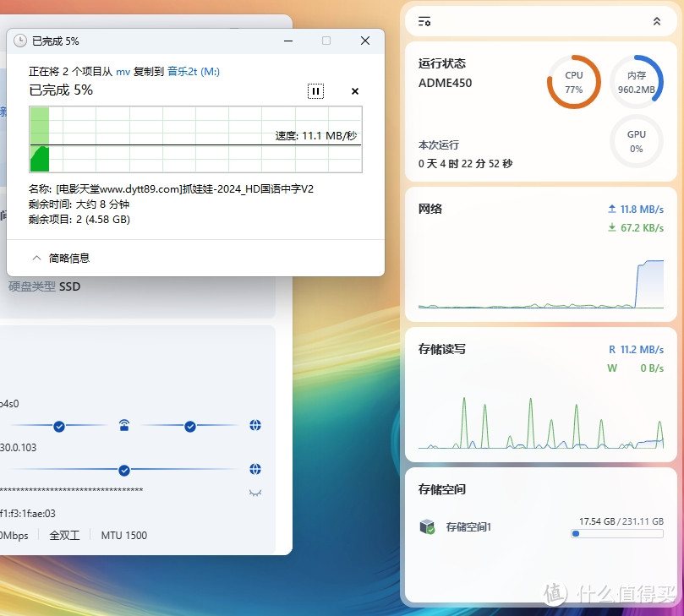This screenshot has height=616, width=684.
Task: Click the left blue checkmark connection node
Action: click(x=58, y=427)
